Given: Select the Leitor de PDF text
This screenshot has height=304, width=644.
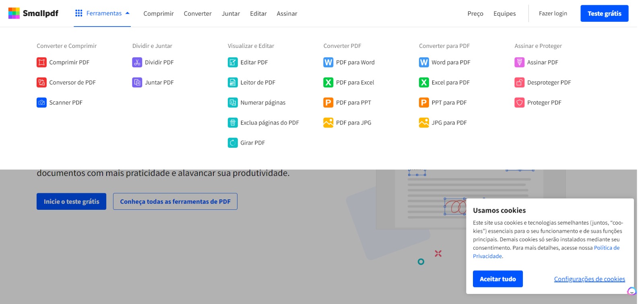Looking at the screenshot, I should (x=258, y=83).
